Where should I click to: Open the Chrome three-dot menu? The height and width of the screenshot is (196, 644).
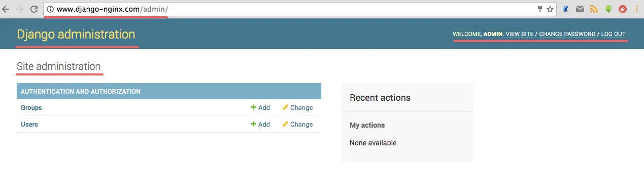click(636, 9)
